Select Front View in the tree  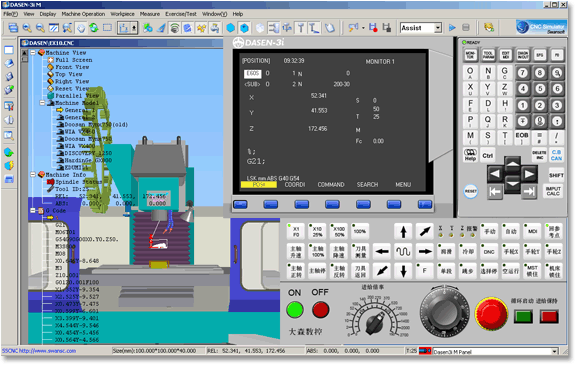72,67
